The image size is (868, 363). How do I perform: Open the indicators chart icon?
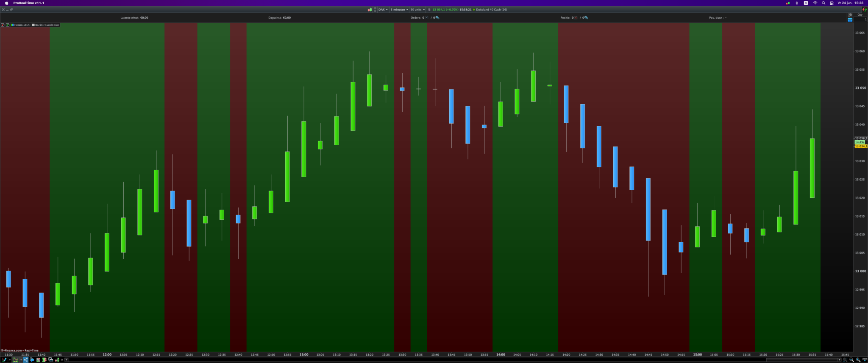coord(16,360)
